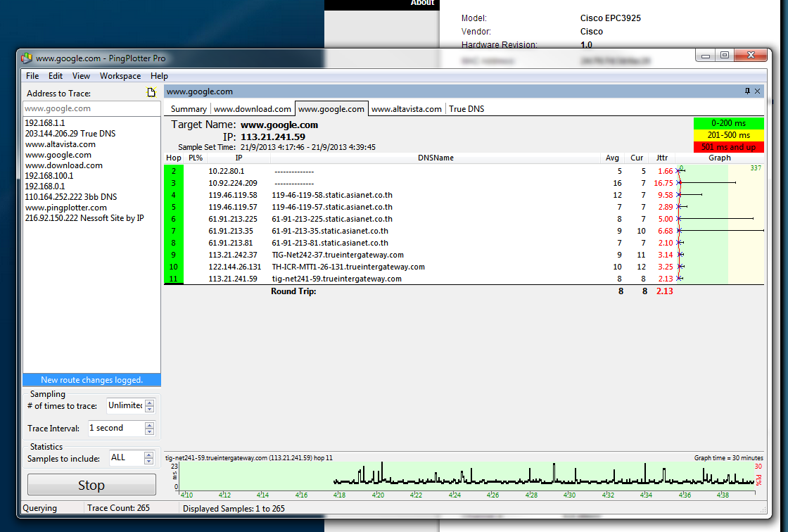Select the www.google.com tab
788x532 pixels.
[x=331, y=109]
